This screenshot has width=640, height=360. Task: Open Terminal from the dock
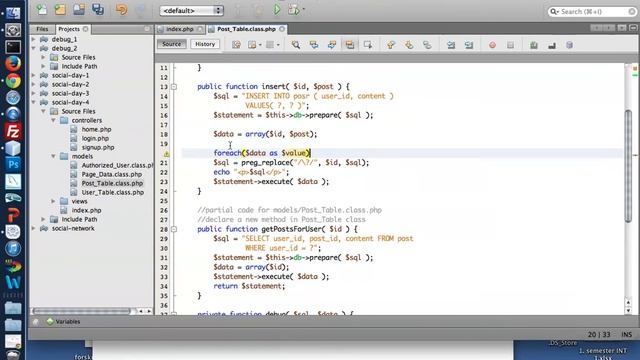[x=13, y=47]
